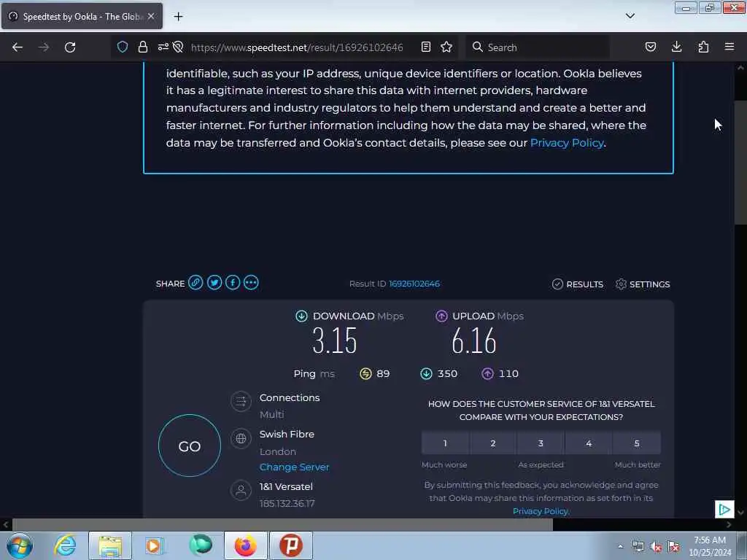Copy the result link with the share link icon

(196, 282)
